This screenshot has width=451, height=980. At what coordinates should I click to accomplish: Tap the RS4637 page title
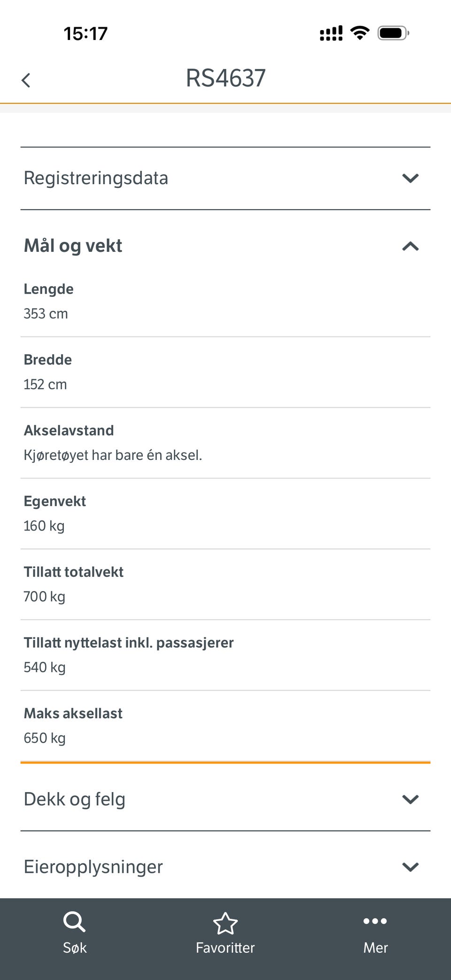tap(225, 78)
